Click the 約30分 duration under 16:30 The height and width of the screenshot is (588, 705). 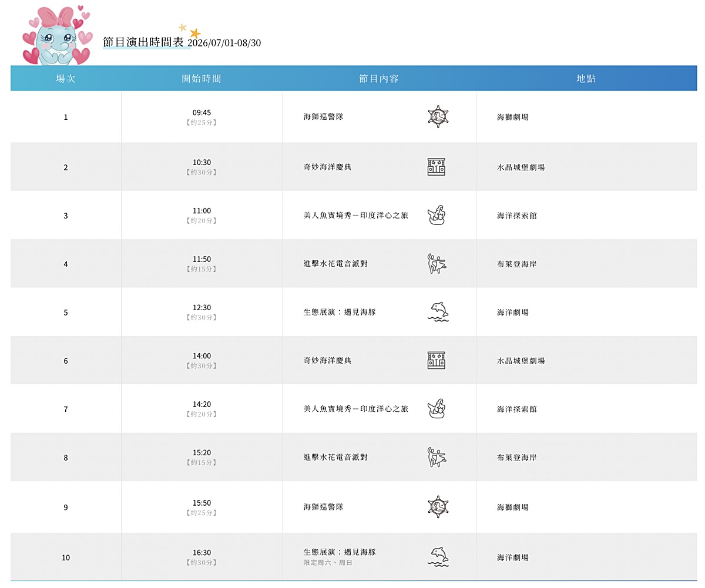[202, 563]
